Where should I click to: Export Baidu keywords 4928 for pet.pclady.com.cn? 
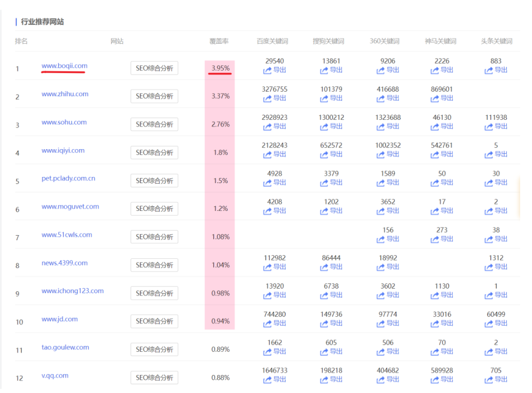click(274, 183)
